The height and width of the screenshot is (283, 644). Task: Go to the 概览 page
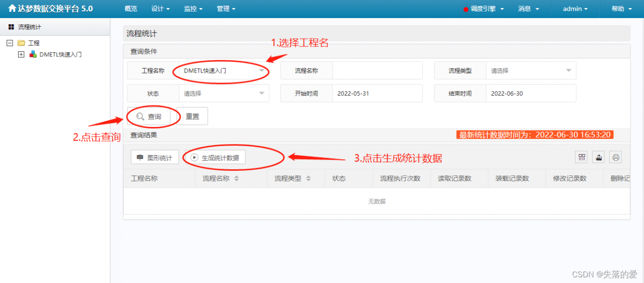[x=130, y=9]
